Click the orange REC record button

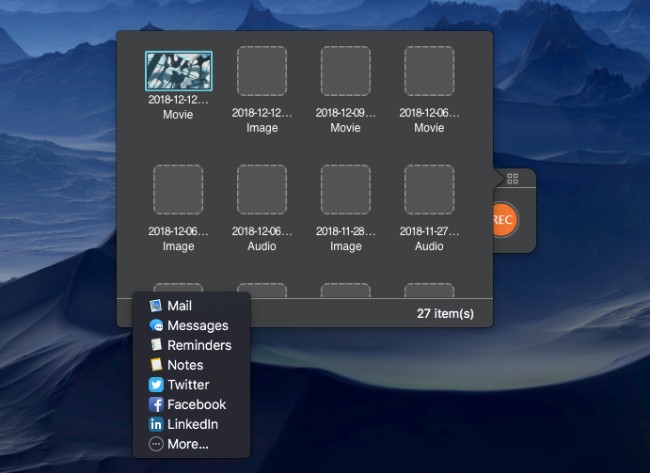point(504,220)
